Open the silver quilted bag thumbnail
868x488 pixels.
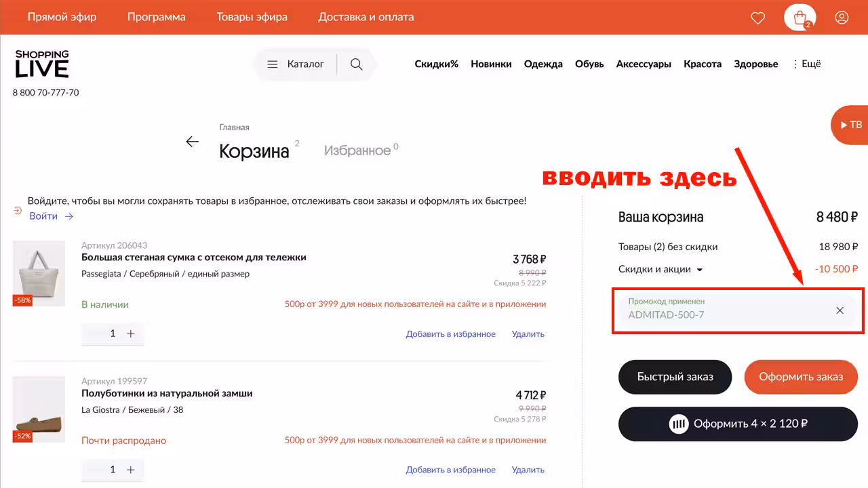pos(39,273)
